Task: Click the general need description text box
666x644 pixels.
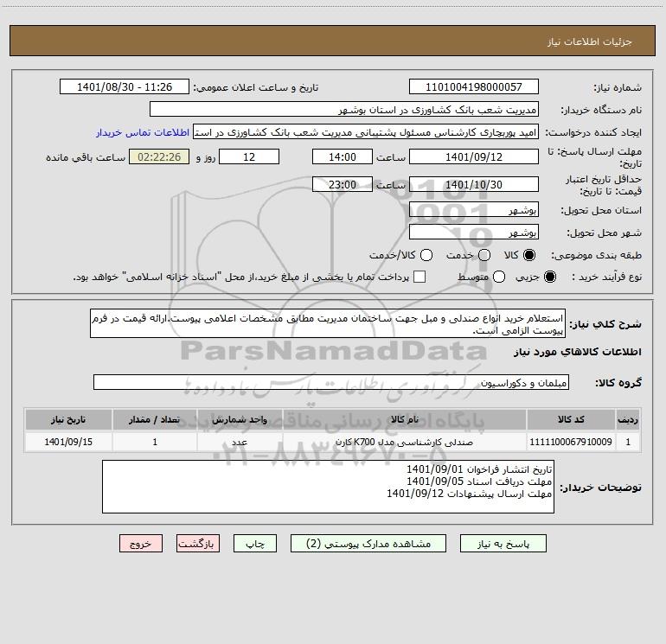Action: (x=328, y=323)
